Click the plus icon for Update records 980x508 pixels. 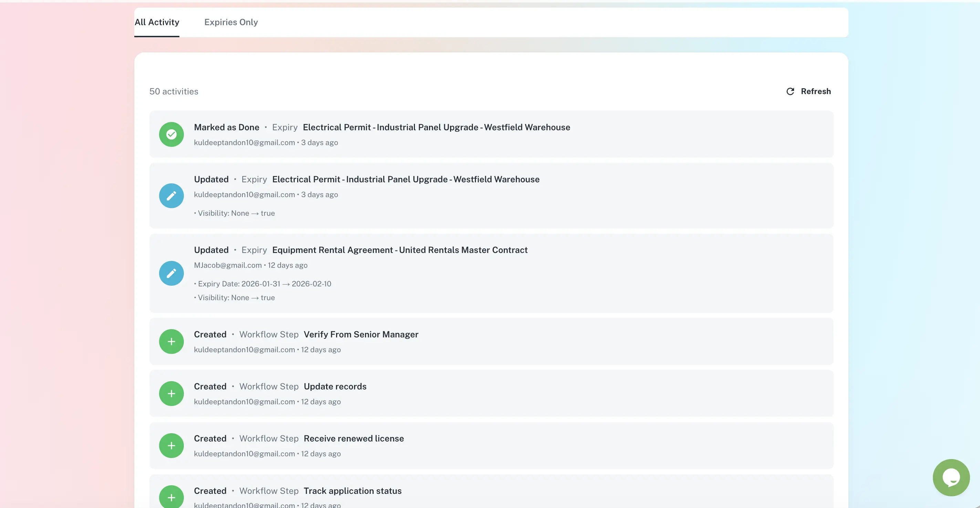coord(171,394)
